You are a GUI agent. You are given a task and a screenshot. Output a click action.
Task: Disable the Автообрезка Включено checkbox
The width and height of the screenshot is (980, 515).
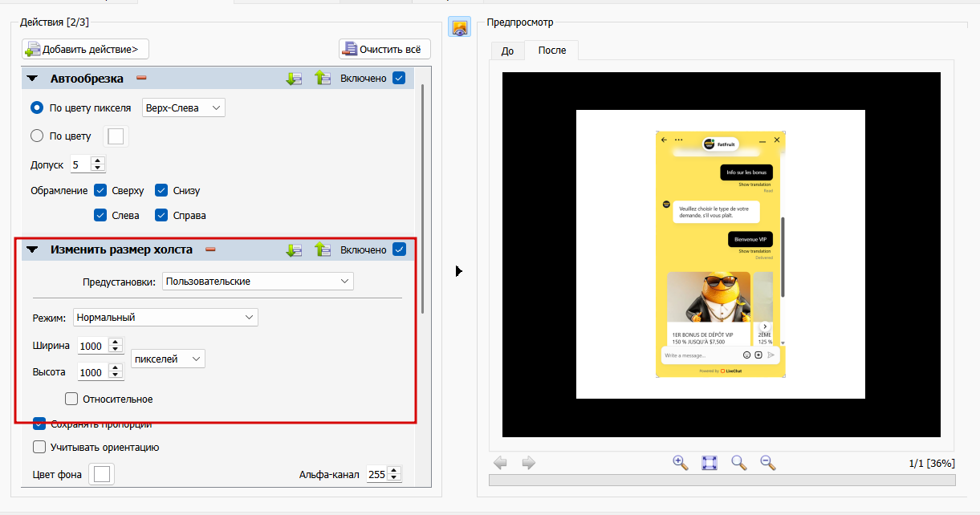click(399, 79)
